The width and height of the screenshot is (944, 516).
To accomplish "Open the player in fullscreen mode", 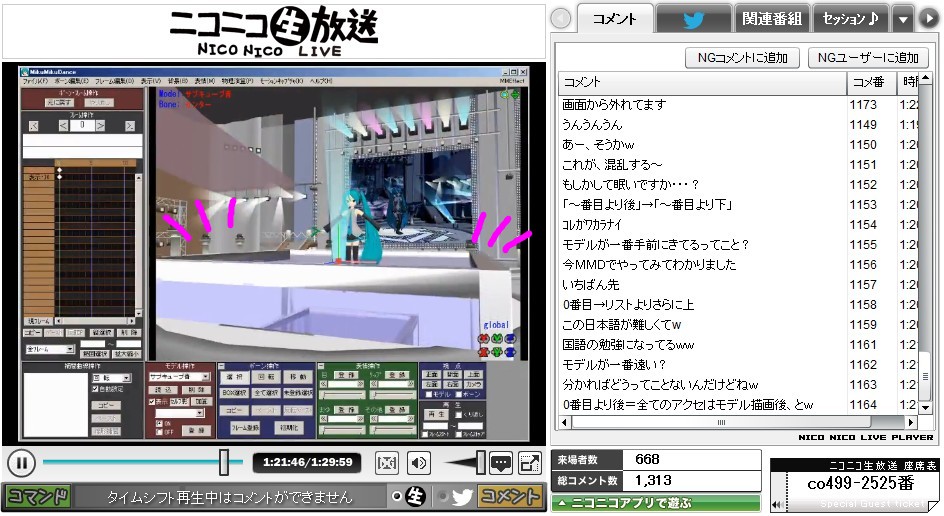I will [x=529, y=463].
